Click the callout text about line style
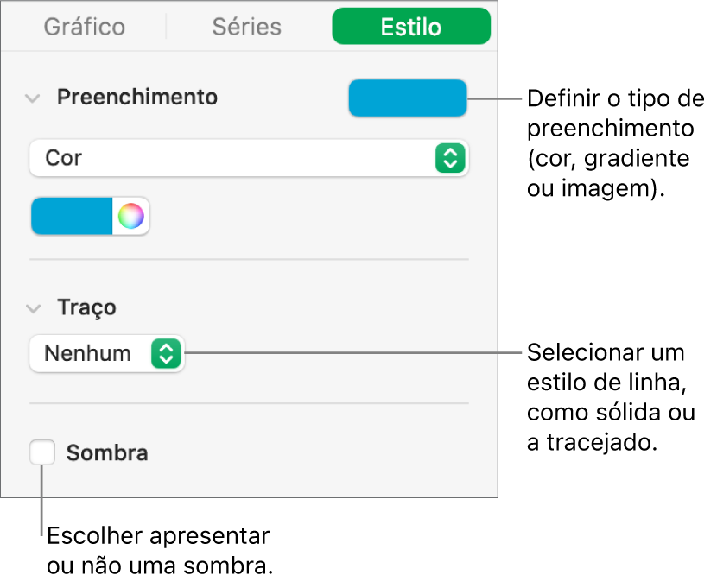717x588 pixels. point(611,397)
